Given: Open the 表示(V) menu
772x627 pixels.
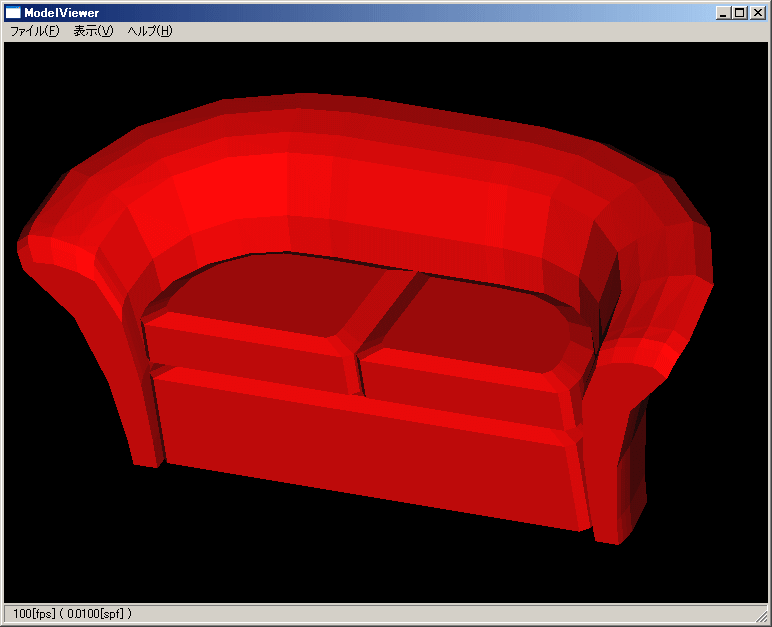Looking at the screenshot, I should (x=93, y=31).
